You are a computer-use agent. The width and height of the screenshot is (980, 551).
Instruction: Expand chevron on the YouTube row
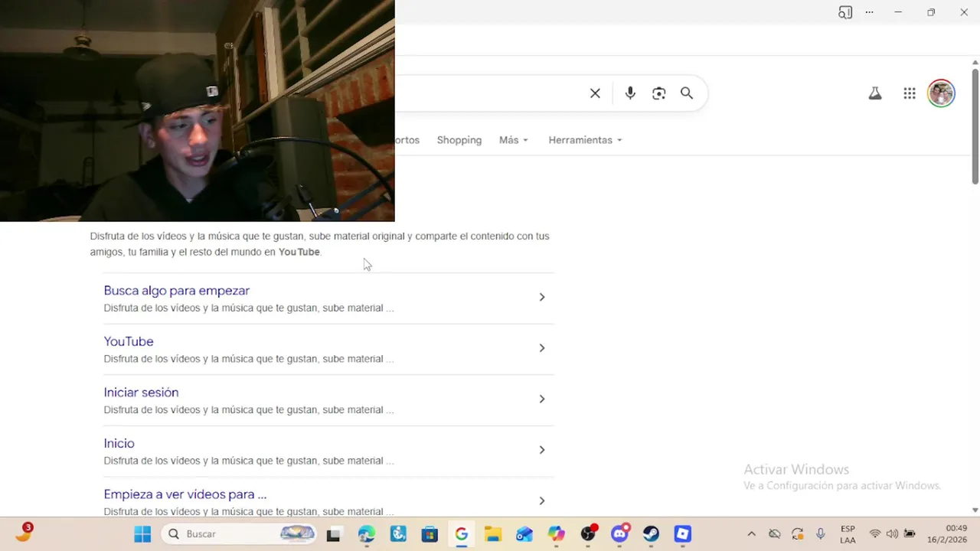(x=542, y=348)
